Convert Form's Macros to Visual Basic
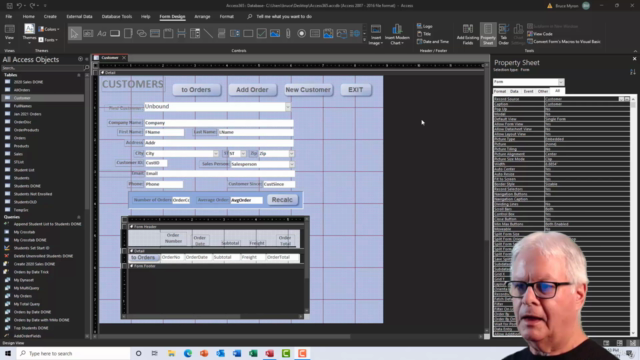Screen dimensions: 640x360 tap(564, 42)
